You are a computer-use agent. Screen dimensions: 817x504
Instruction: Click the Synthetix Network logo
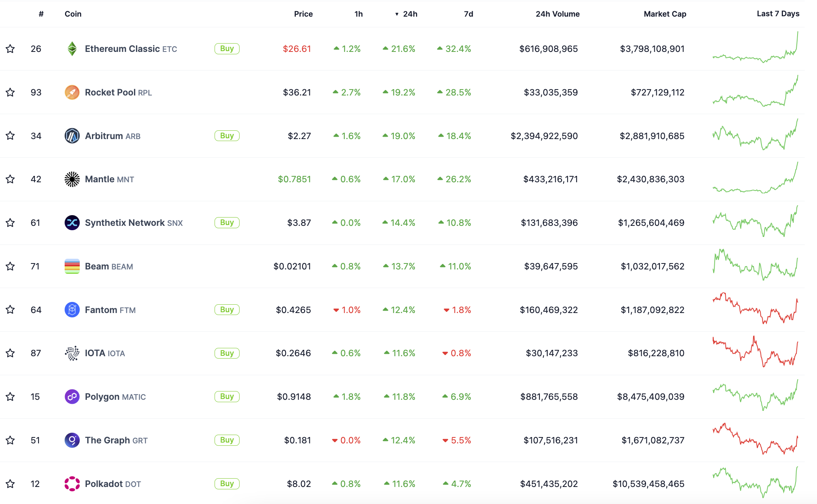pos(72,223)
